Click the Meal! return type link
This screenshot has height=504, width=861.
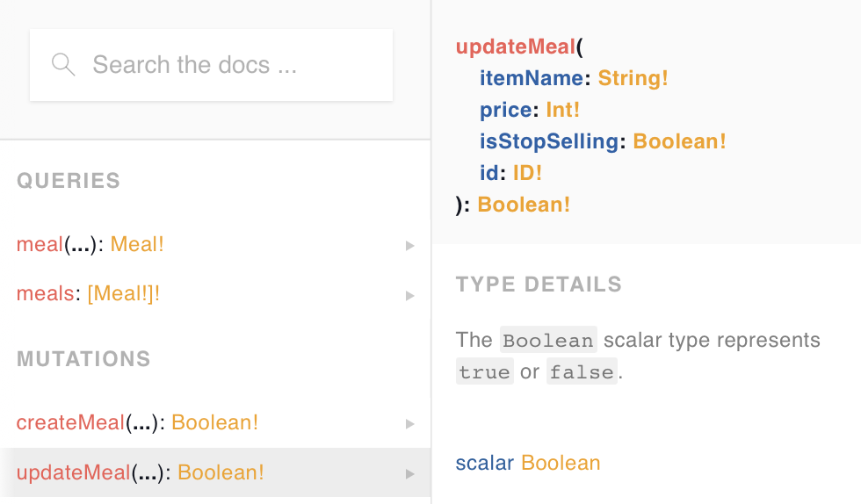[x=137, y=245]
